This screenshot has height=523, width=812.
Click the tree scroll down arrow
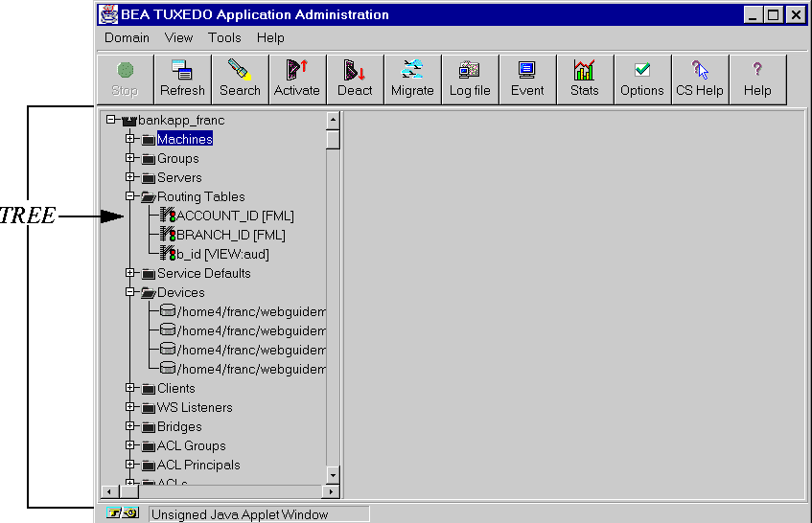333,475
